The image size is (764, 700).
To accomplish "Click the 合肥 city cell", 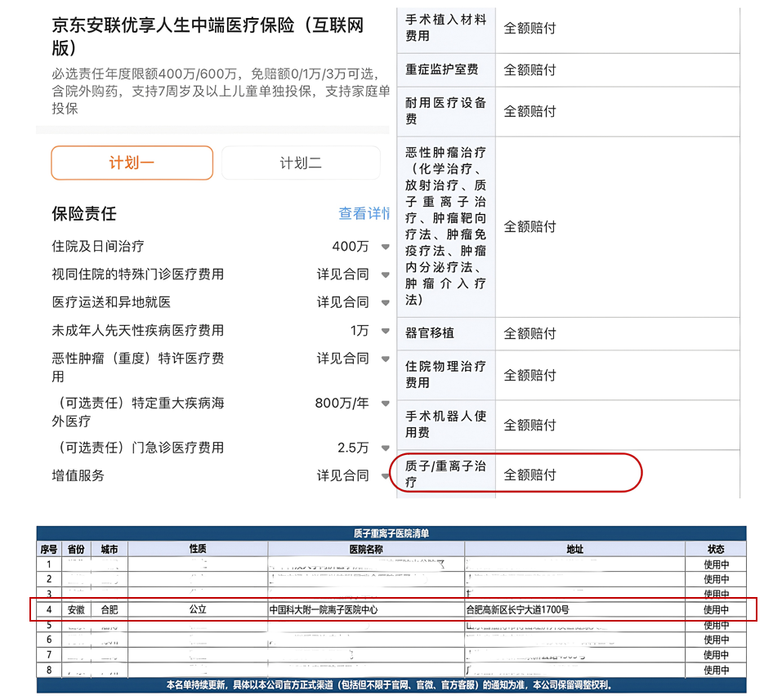I will (x=109, y=609).
